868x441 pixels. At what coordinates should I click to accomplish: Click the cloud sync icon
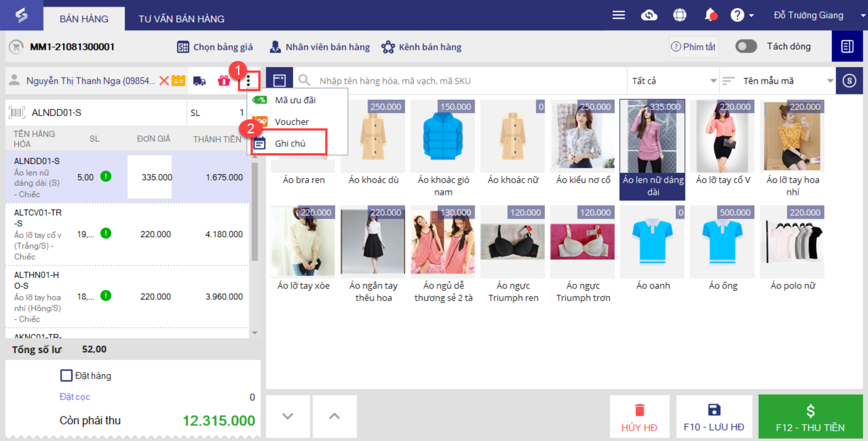tap(649, 15)
